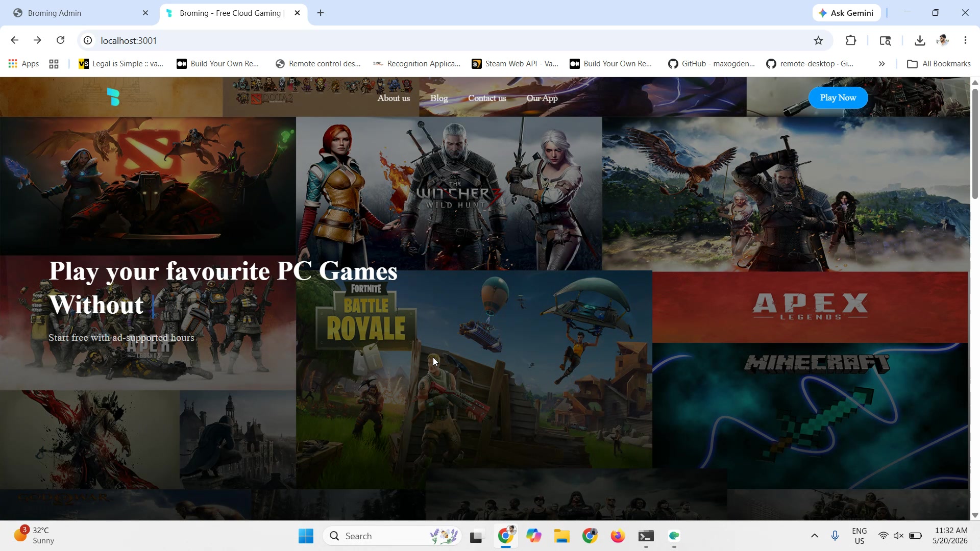The image size is (980, 551).
Task: Open the Terminal icon in the taskbar
Action: tap(646, 536)
